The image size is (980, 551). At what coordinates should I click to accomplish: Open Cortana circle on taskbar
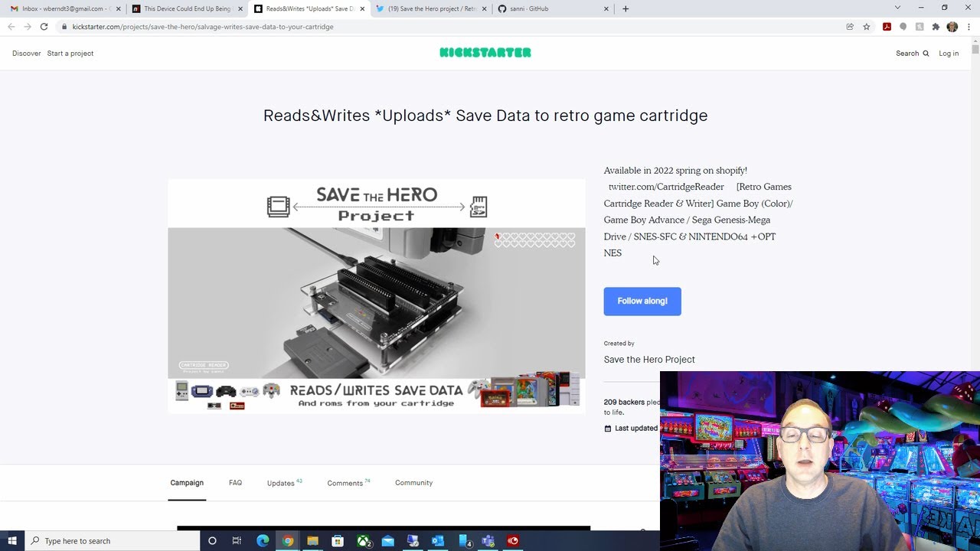(212, 541)
